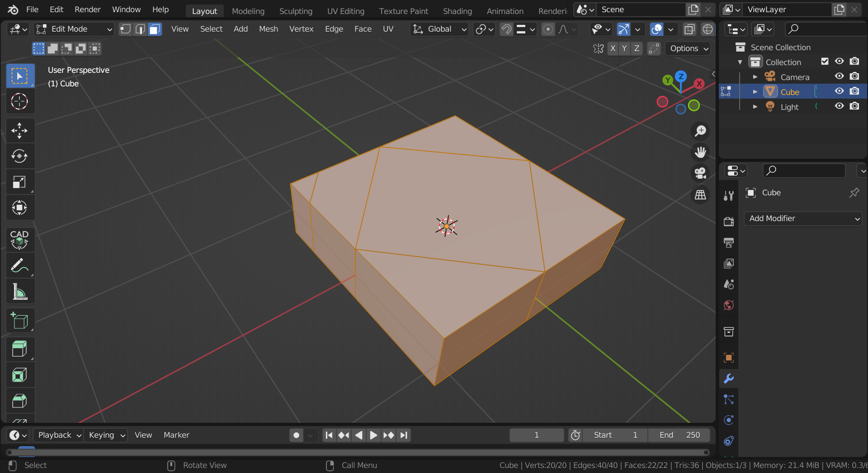Pick the Bevel tool
The height and width of the screenshot is (473, 868).
(19, 401)
